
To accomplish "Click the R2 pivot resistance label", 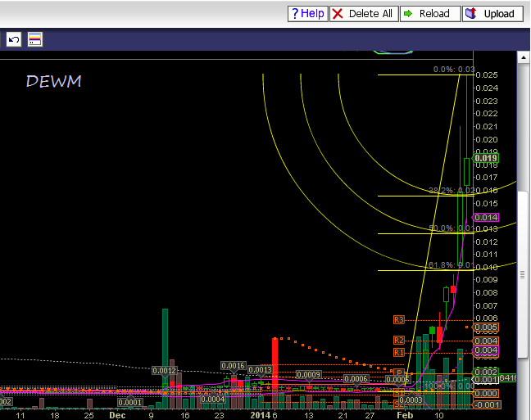I will (x=400, y=340).
